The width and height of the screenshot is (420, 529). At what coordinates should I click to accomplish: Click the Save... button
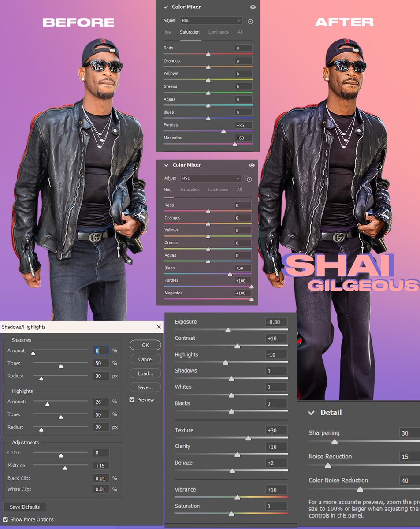click(x=145, y=387)
